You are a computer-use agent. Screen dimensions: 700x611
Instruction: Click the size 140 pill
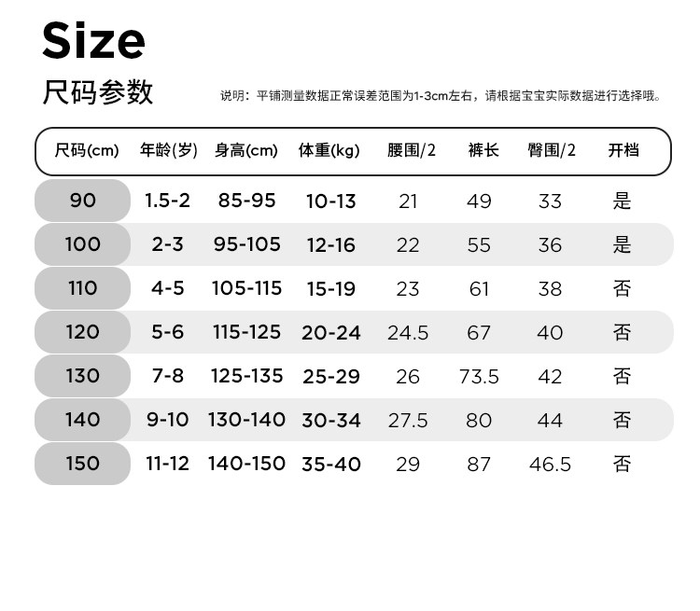tap(82, 420)
